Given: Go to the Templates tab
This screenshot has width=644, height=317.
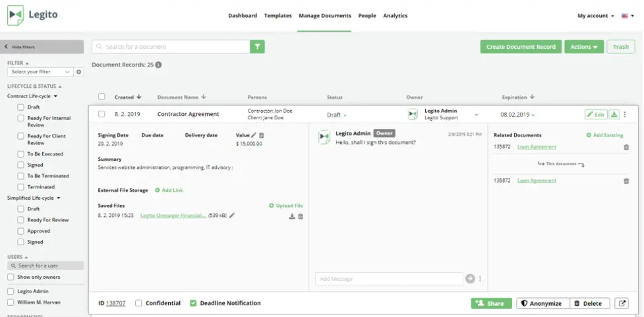Looking at the screenshot, I should click(x=278, y=16).
